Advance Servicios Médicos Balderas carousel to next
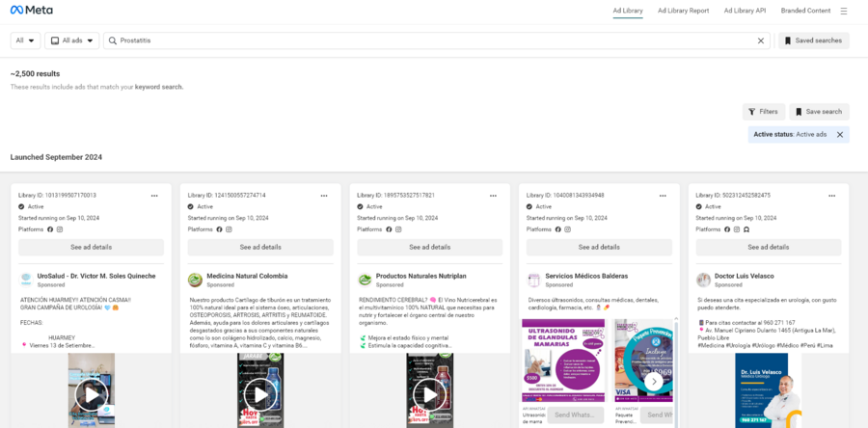 click(654, 381)
